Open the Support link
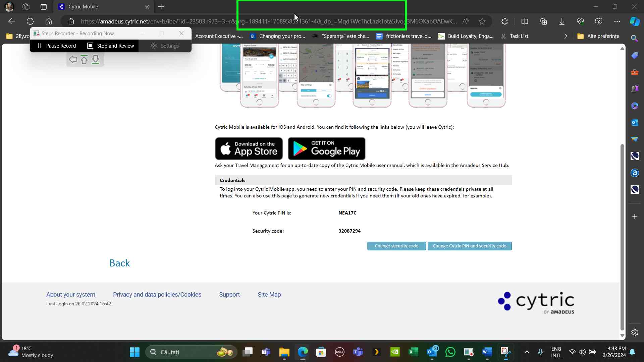Screen dimensions: 644x362 pos(229,295)
